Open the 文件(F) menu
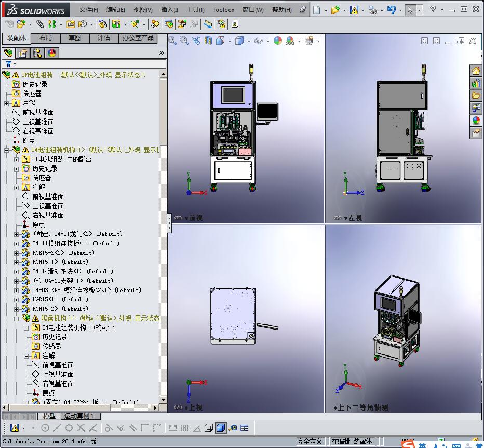Viewport: 484px width, 448px height. [89, 10]
